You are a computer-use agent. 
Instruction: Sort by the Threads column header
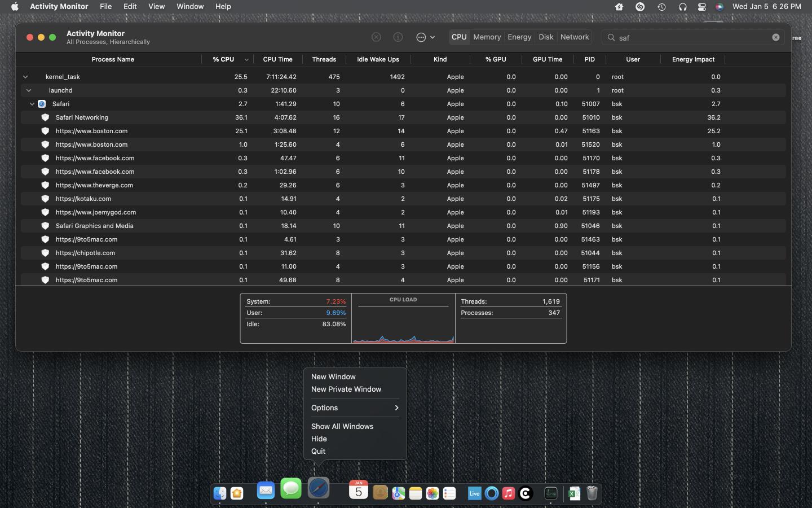(324, 59)
